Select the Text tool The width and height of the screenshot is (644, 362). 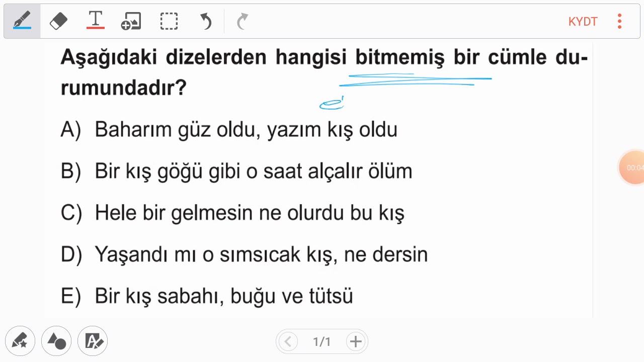(95, 21)
